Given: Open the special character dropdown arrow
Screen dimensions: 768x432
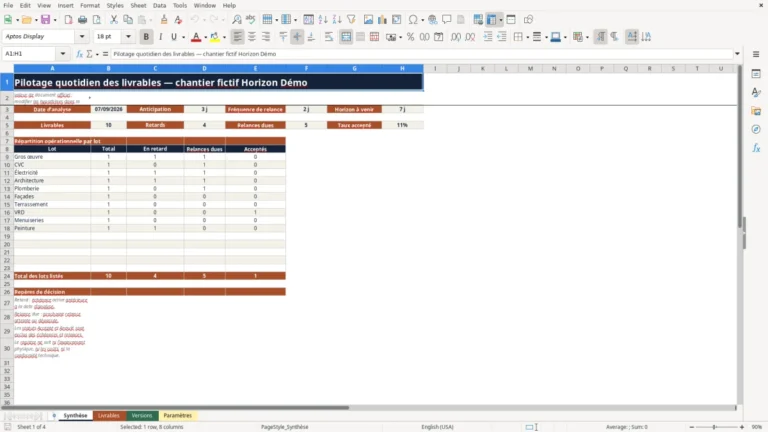Looking at the screenshot, I should pos(422,20).
